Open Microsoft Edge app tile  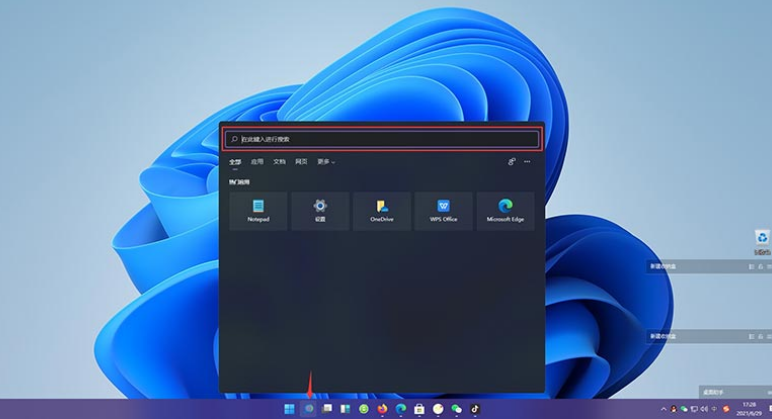point(505,211)
